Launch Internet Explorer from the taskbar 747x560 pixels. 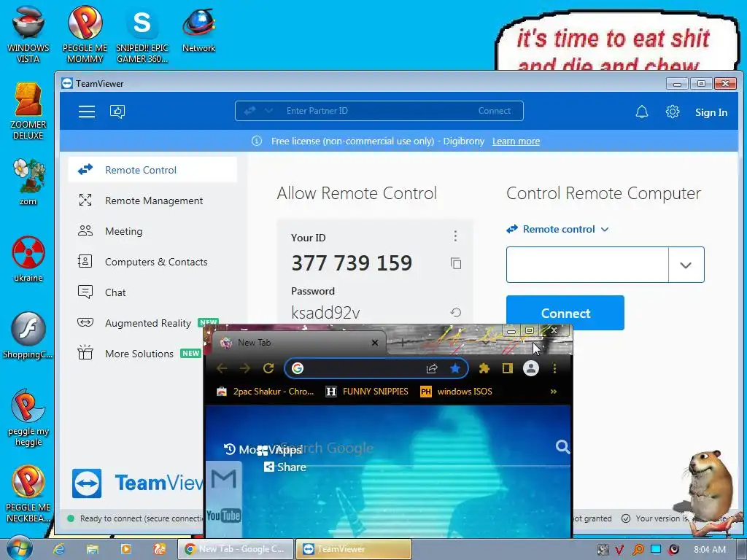tap(58, 549)
